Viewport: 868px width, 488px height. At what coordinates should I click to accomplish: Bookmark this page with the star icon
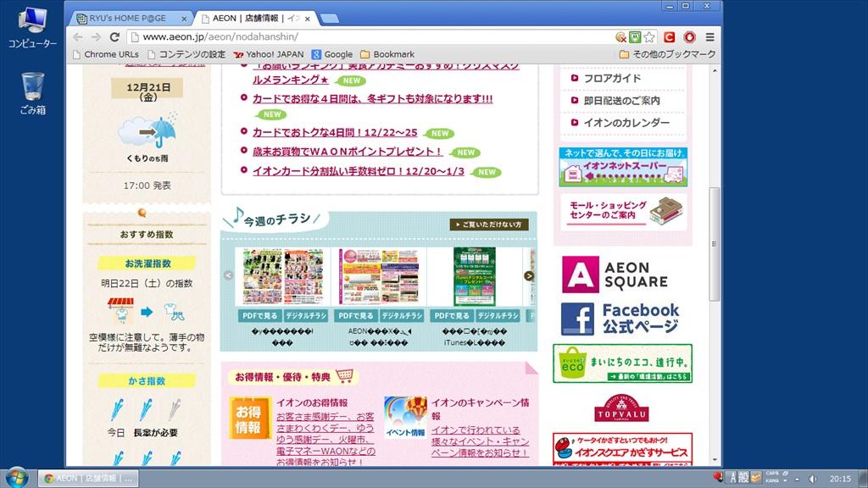(x=649, y=37)
